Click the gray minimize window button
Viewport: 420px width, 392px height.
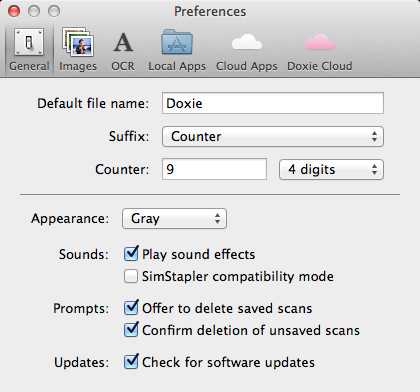pyautogui.click(x=34, y=11)
